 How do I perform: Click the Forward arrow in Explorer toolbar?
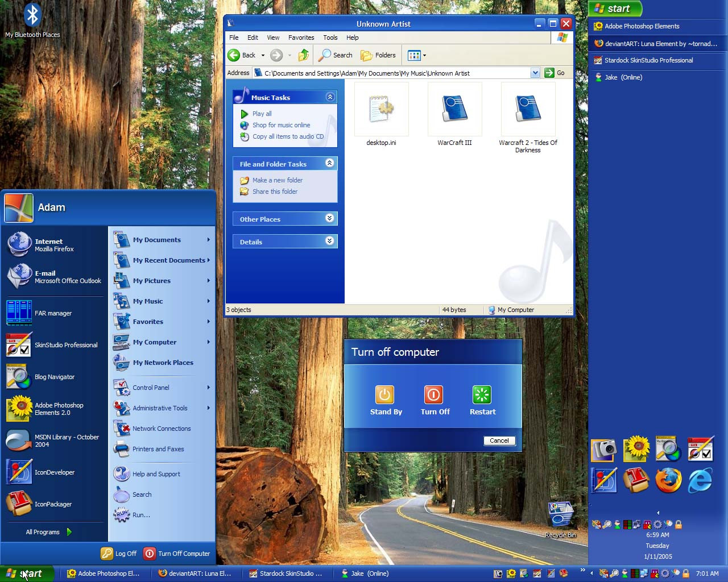coord(276,55)
